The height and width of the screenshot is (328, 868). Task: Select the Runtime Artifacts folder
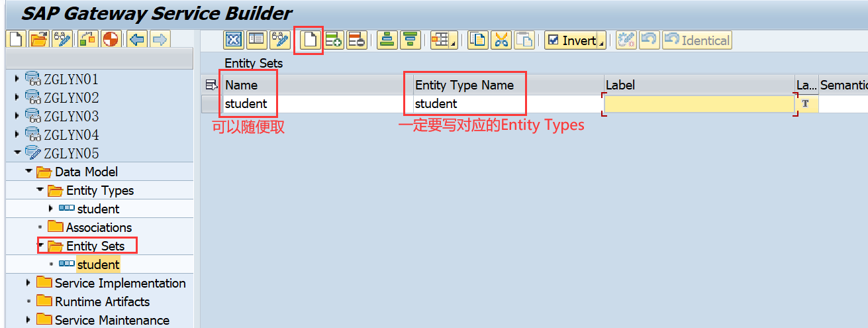tap(102, 301)
